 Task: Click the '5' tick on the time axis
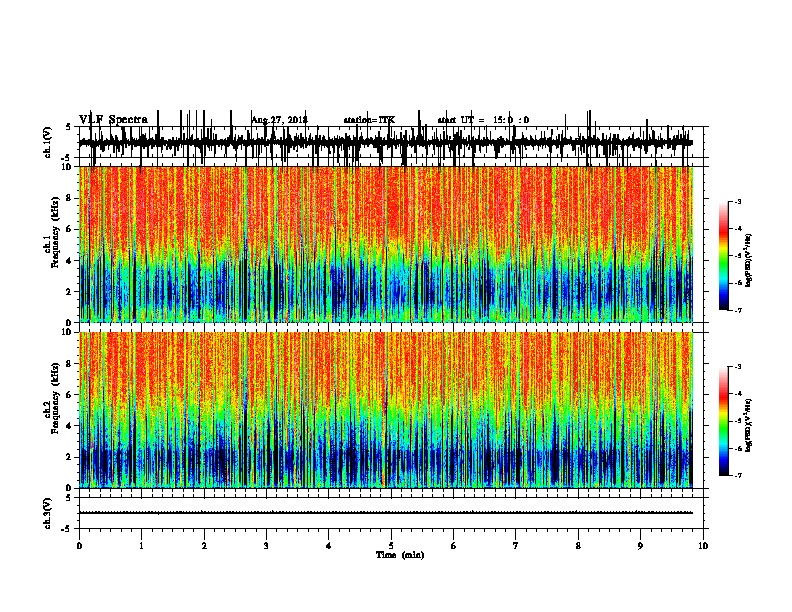pyautogui.click(x=391, y=545)
